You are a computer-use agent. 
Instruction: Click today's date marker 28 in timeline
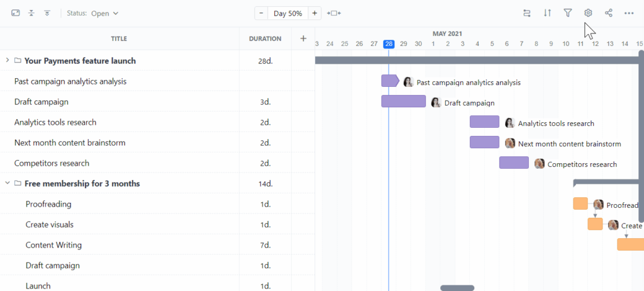(389, 43)
